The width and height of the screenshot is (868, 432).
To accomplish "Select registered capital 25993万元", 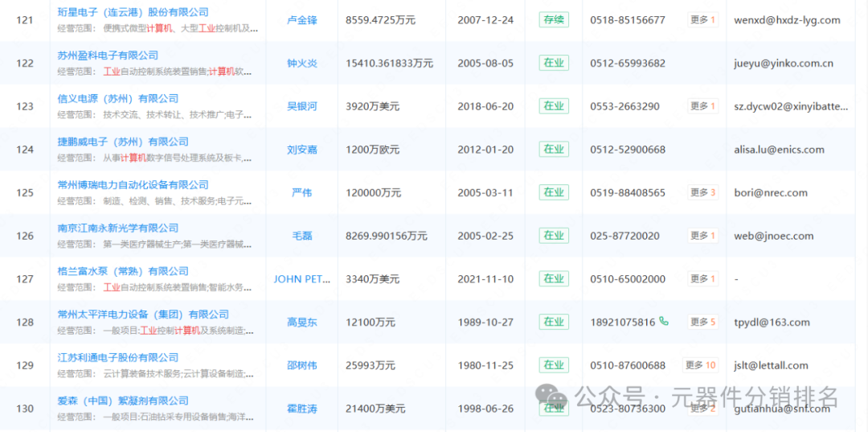I will [x=371, y=365].
